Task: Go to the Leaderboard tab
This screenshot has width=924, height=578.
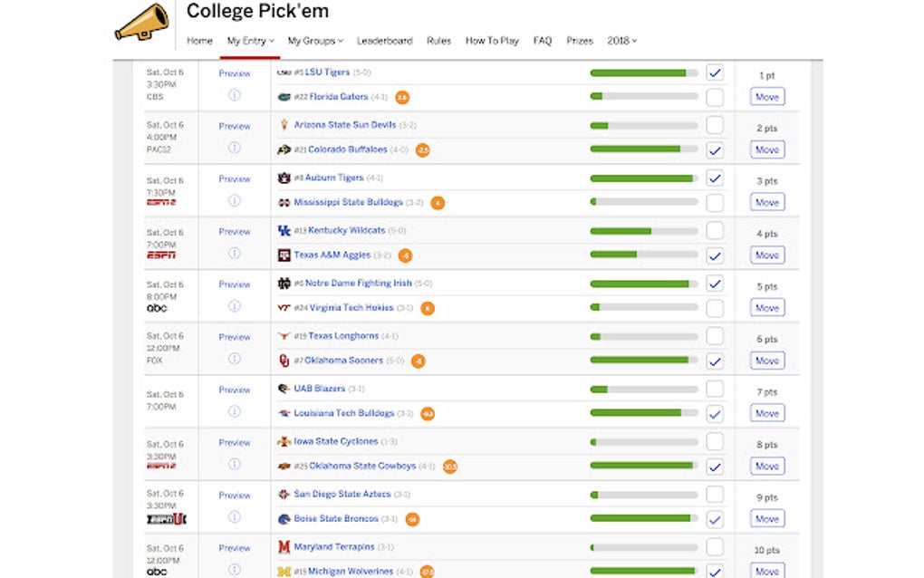Action: 384,41
